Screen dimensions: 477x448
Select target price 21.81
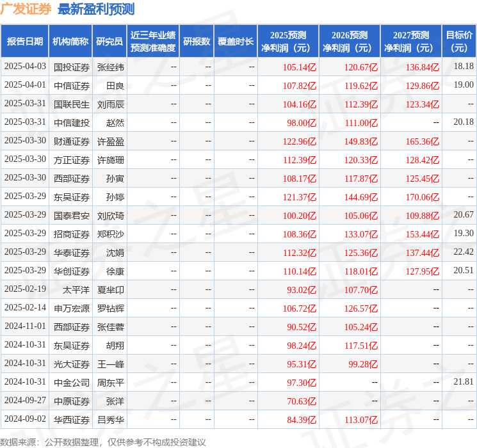pos(464,381)
